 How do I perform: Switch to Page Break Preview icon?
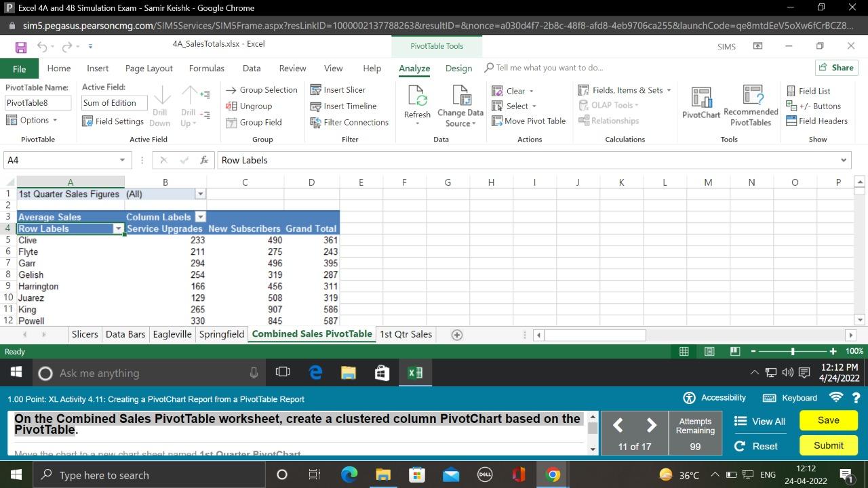pyautogui.click(x=734, y=351)
